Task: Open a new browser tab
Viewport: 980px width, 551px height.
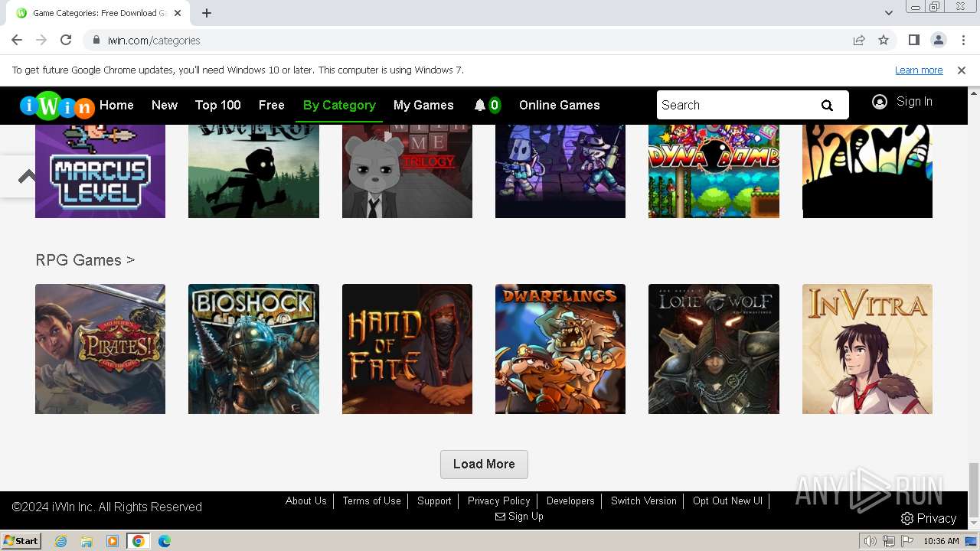Action: pos(207,13)
